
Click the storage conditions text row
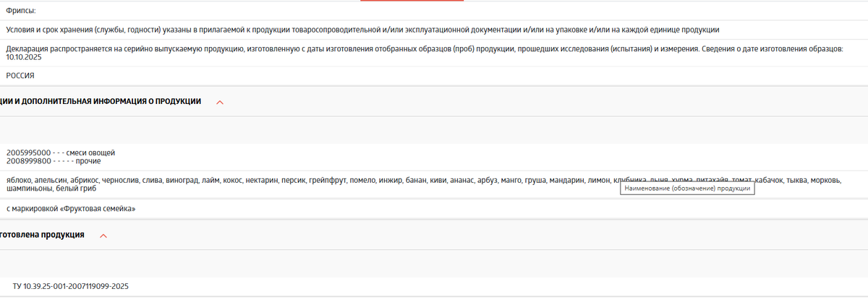pos(362,30)
